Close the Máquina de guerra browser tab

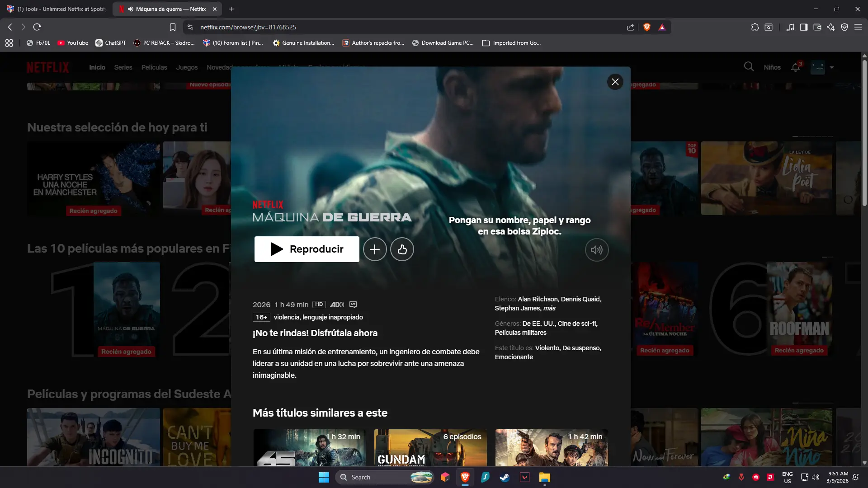215,9
